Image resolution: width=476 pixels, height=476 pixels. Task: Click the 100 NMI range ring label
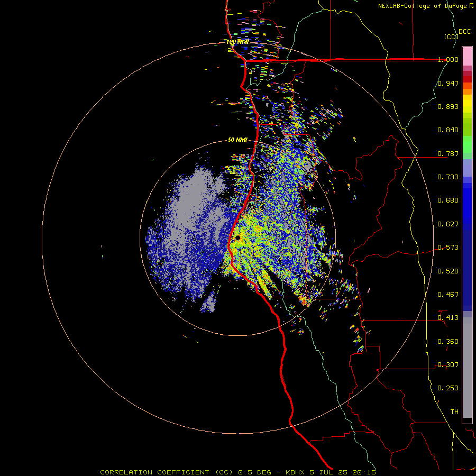[237, 42]
